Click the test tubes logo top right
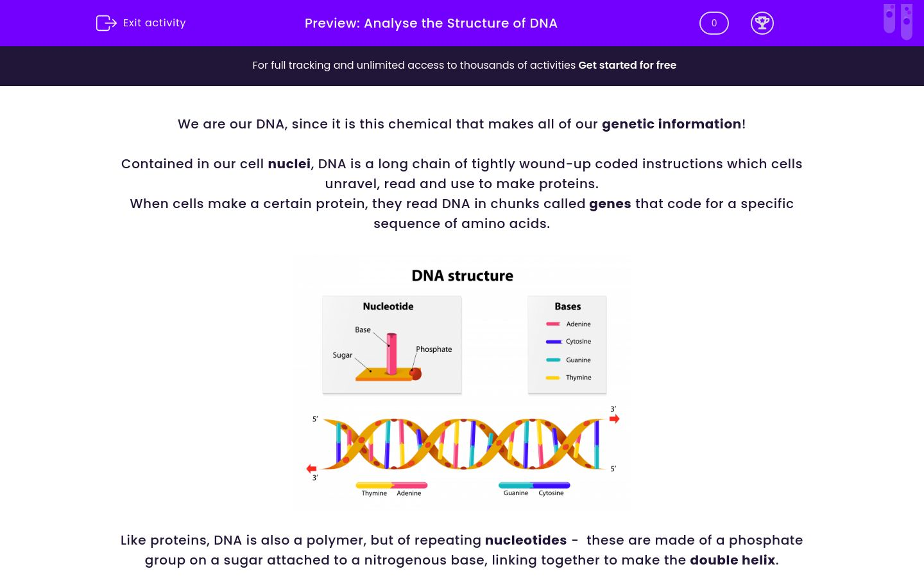 click(x=898, y=21)
